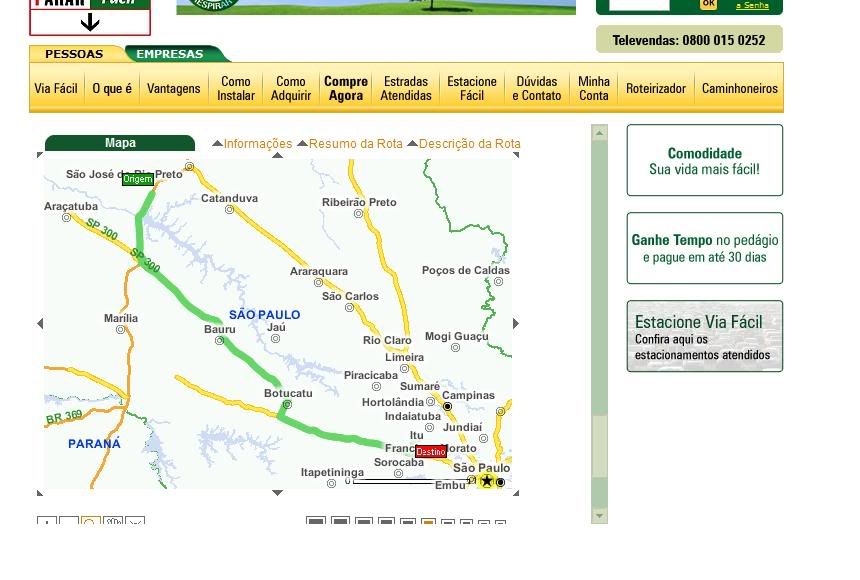Open the Roteirizador menu item
860x580 pixels.
pos(656,88)
